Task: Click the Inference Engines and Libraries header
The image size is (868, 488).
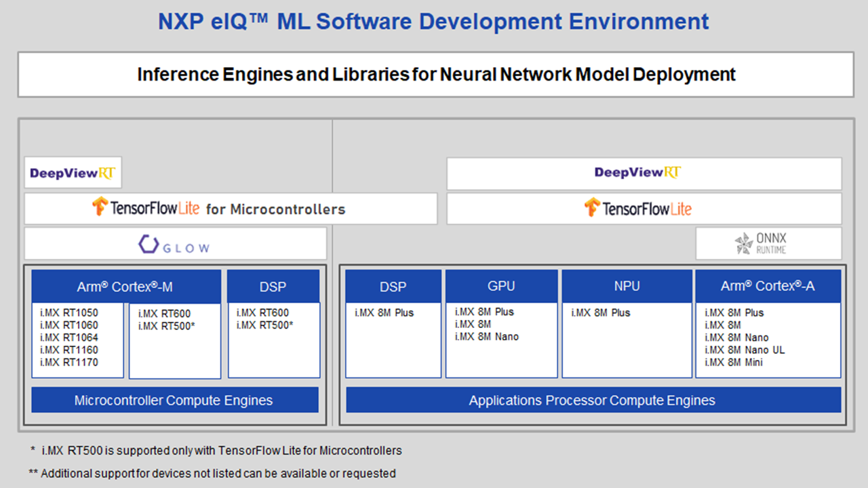Action: [437, 75]
